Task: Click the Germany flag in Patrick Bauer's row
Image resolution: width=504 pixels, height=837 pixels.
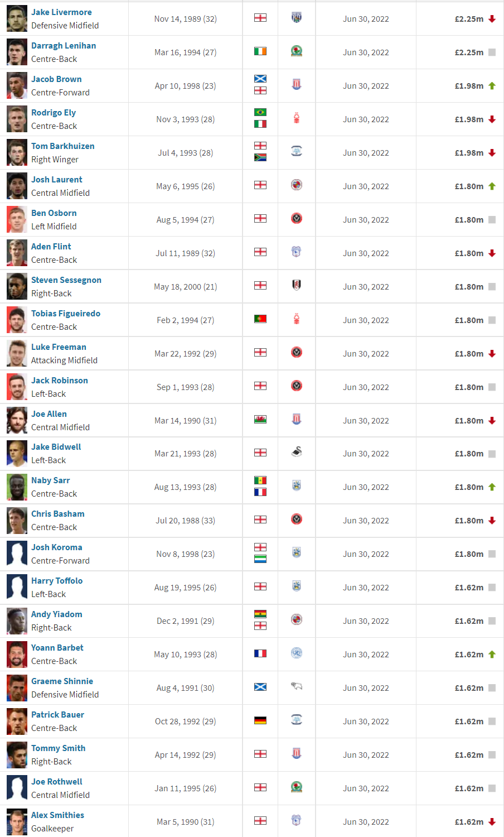Action: 260,720
